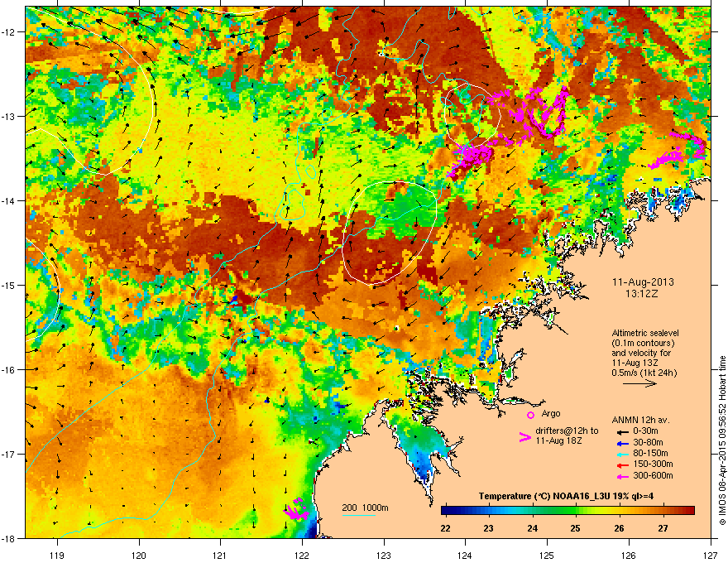Viewport: 728px width, 563px height.
Task: Click the blue 30-80m arrow legend symbol
Action: coord(622,443)
